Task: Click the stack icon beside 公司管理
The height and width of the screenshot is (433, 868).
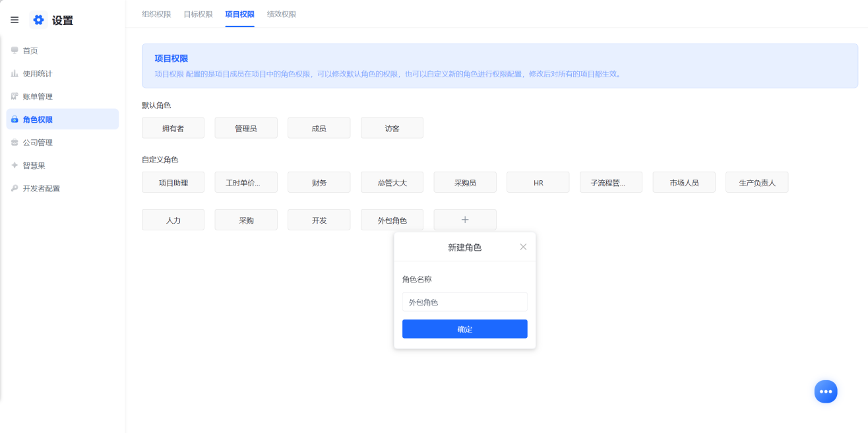Action: 15,143
